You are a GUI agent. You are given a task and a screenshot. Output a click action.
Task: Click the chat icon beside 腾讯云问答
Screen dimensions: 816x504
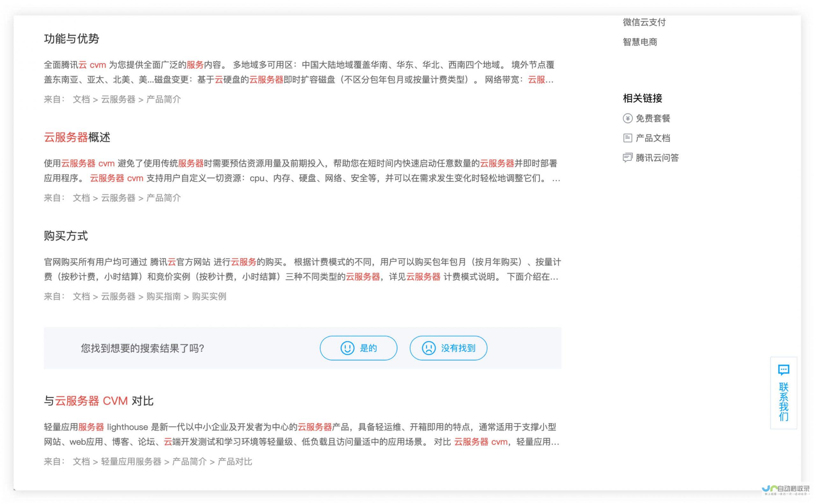[x=627, y=158]
